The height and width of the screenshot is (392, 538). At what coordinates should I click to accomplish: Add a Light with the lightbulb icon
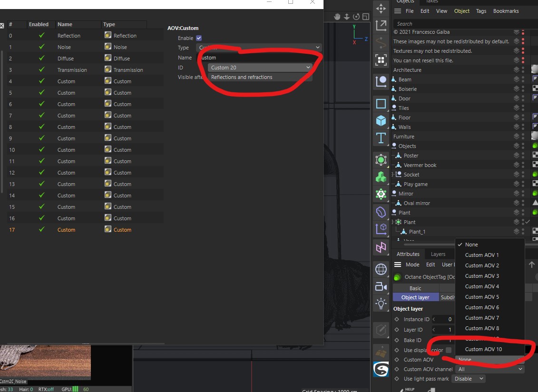tap(381, 304)
